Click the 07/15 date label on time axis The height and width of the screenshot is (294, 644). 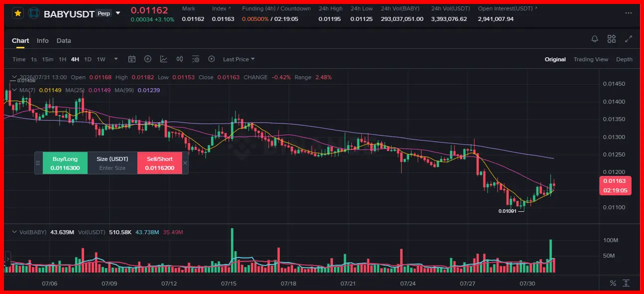pos(228,283)
